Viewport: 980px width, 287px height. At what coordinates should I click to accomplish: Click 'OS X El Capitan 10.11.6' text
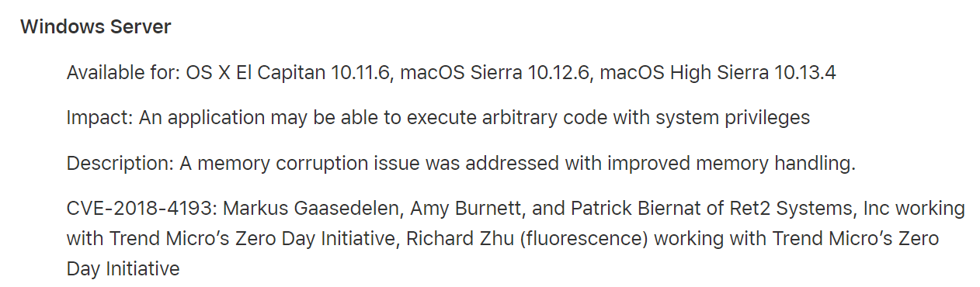pos(290,73)
